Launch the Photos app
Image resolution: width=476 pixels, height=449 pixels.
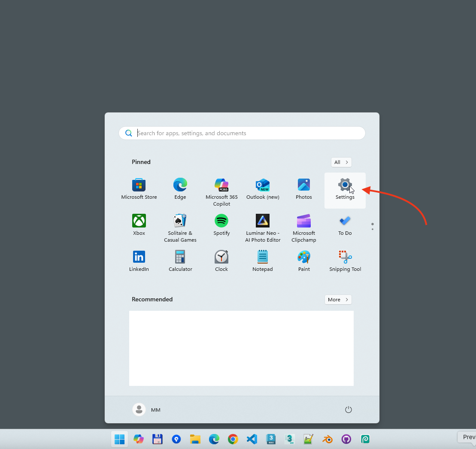point(304,189)
